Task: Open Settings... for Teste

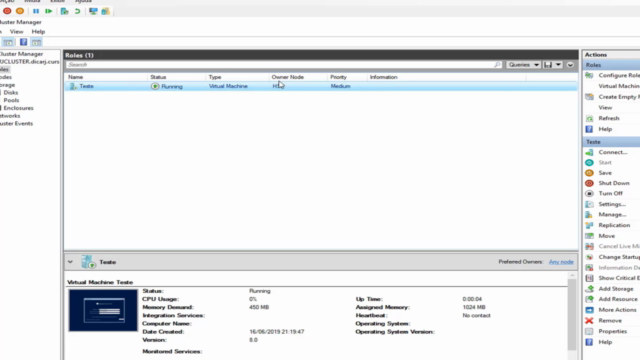Action: [612, 204]
